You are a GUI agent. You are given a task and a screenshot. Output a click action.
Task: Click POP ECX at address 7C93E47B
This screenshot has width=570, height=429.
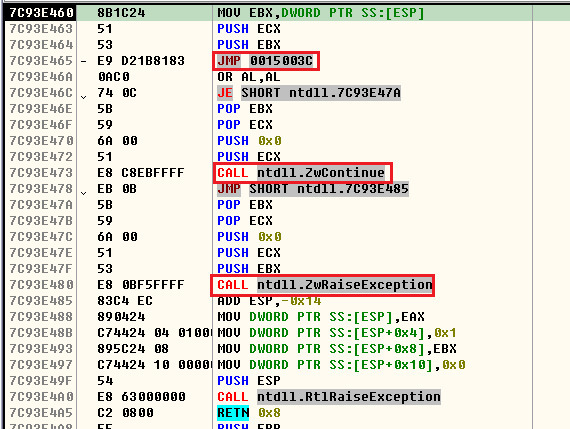245,221
